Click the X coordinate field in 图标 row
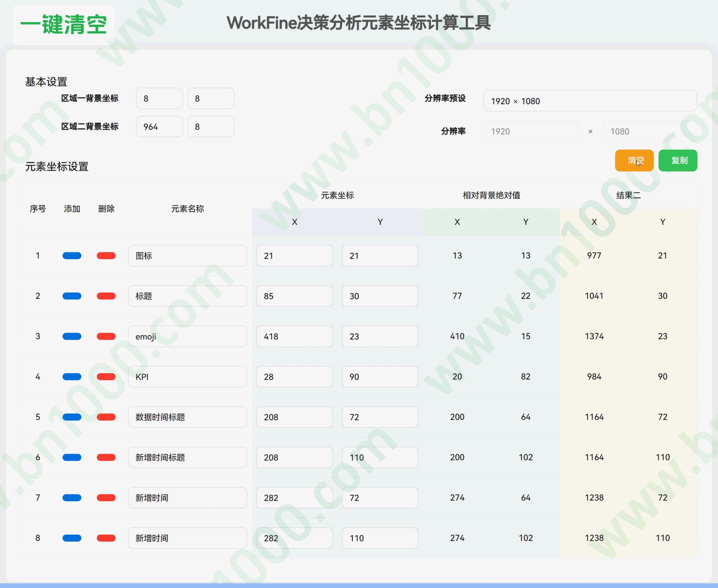The width and height of the screenshot is (718, 588). [294, 256]
